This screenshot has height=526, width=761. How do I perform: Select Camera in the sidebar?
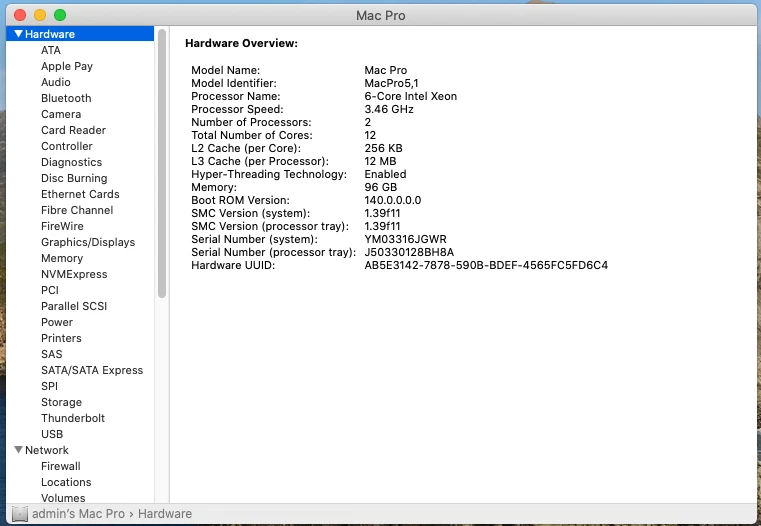click(61, 114)
